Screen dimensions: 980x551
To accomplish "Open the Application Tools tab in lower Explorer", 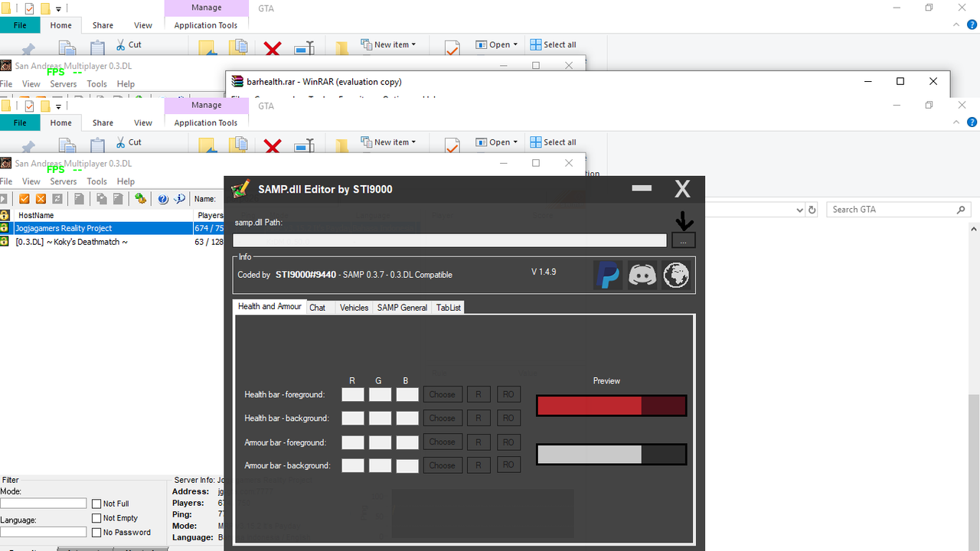I will click(x=206, y=122).
